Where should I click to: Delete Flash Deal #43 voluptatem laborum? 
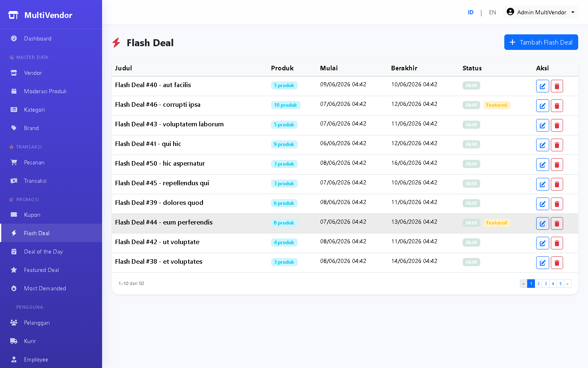557,126
